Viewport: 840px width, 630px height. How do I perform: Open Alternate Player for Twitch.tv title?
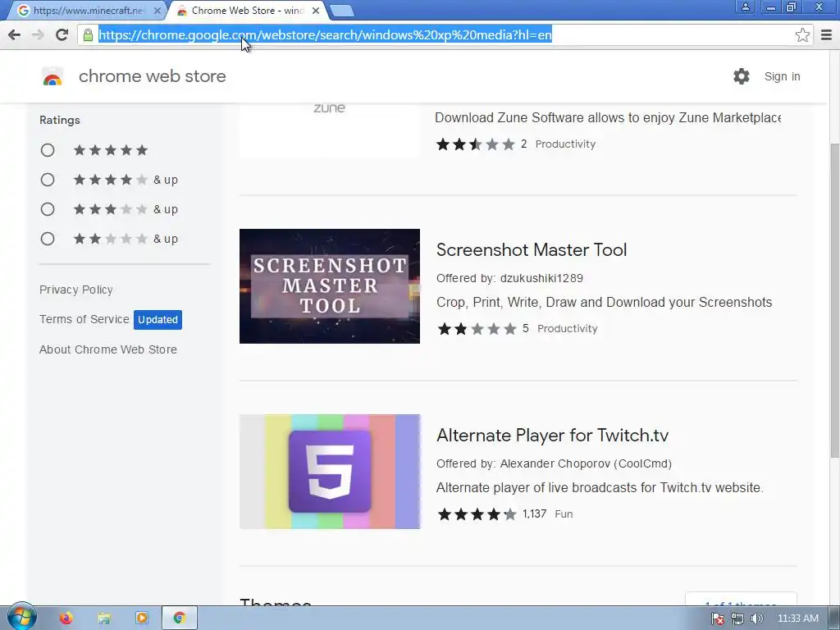pyautogui.click(x=552, y=435)
